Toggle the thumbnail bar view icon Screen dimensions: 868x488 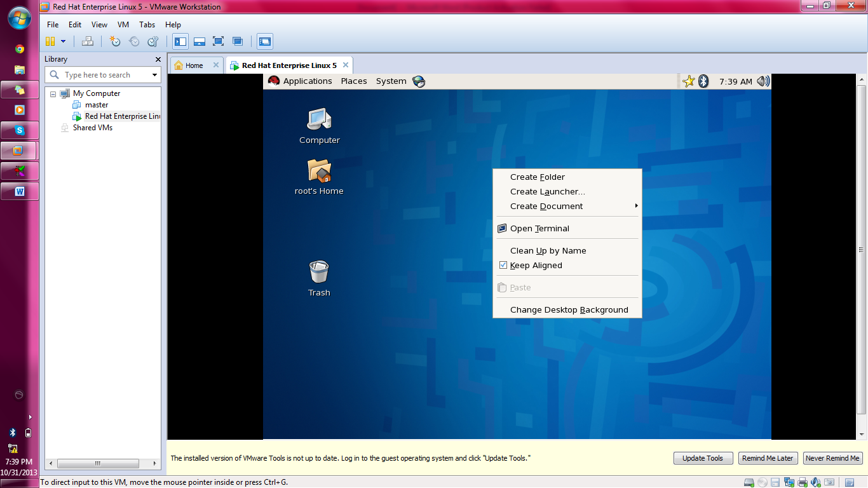(200, 41)
